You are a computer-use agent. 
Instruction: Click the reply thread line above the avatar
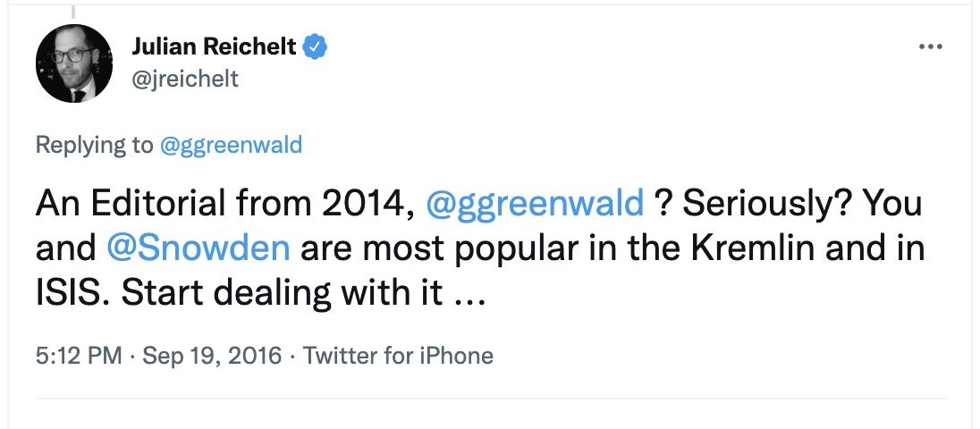(73, 9)
